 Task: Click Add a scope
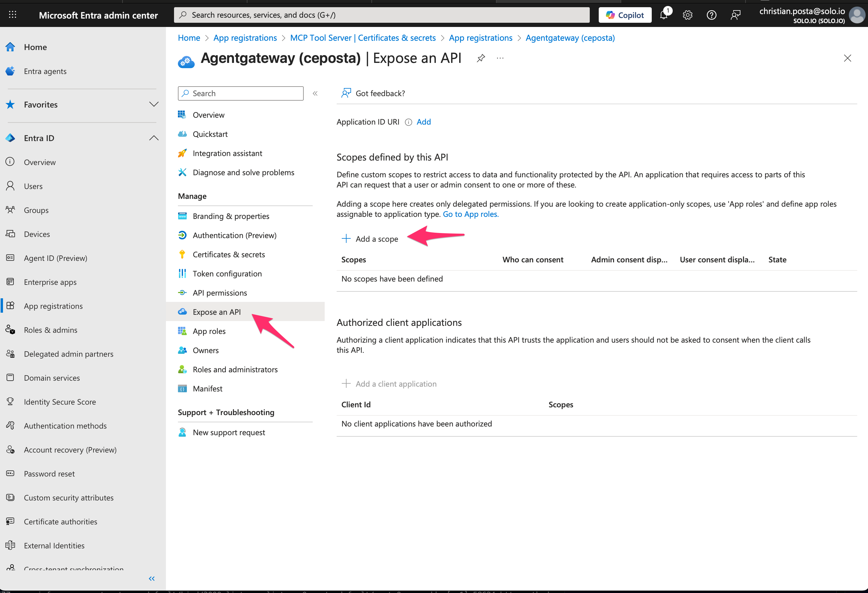tap(376, 239)
